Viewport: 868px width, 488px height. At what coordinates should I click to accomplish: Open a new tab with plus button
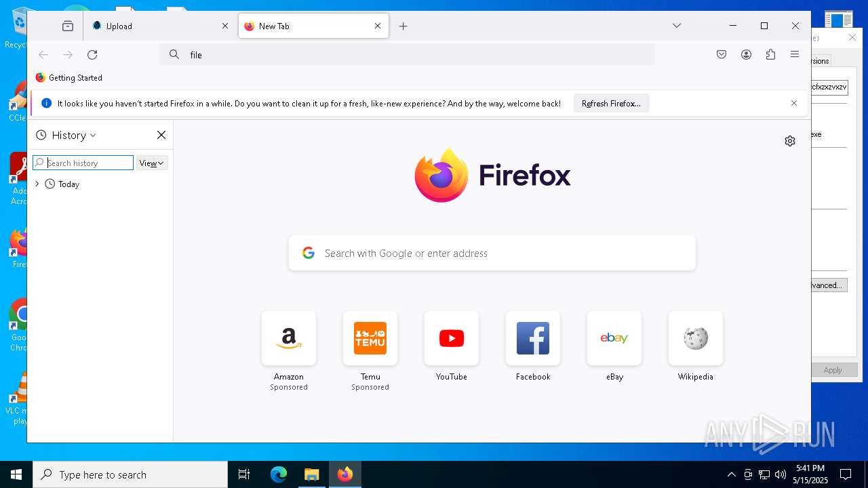click(403, 26)
